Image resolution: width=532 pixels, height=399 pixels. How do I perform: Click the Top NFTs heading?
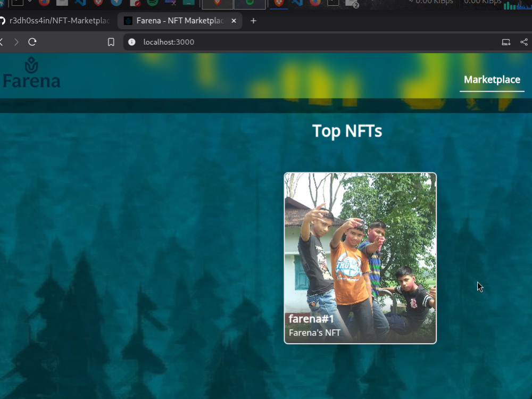[x=347, y=131]
